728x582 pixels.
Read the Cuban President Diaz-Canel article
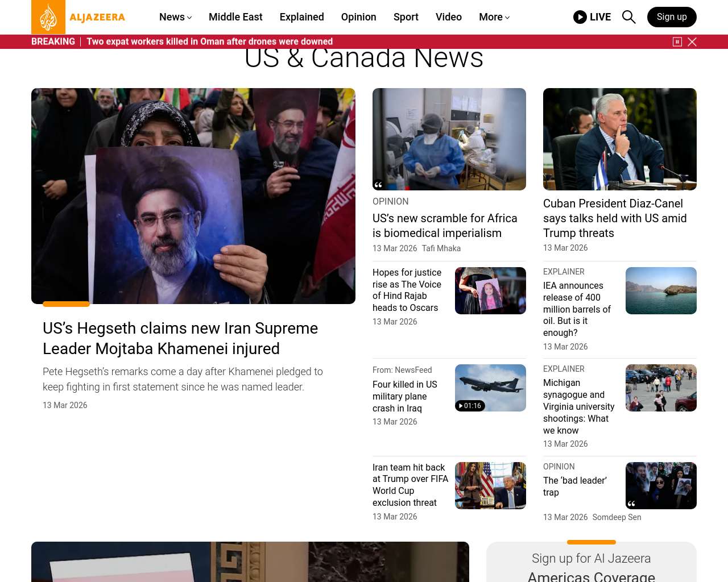pos(615,218)
